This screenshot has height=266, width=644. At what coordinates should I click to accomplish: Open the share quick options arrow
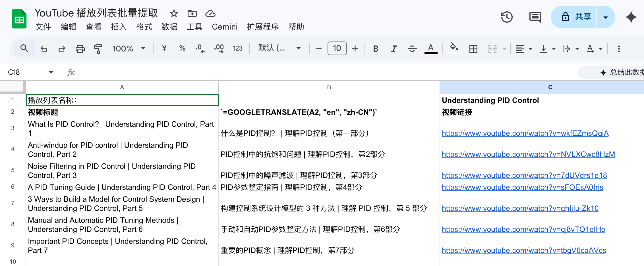pyautogui.click(x=606, y=17)
